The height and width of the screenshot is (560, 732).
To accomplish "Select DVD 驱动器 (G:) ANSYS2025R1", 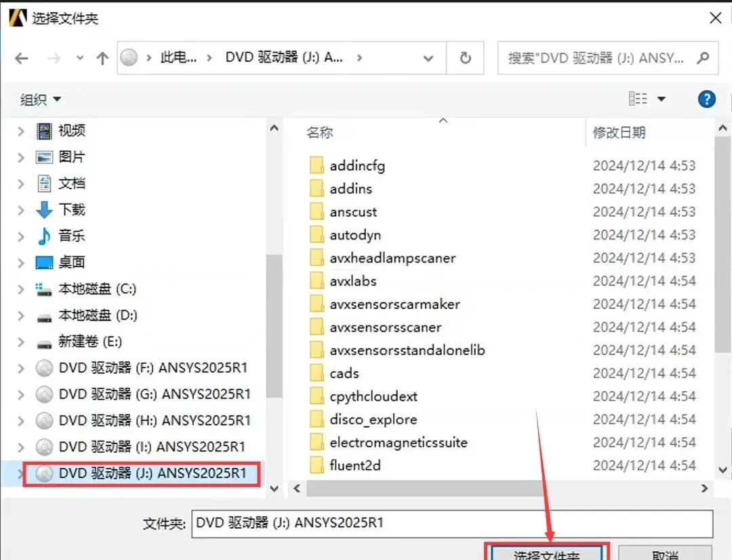I will [155, 394].
